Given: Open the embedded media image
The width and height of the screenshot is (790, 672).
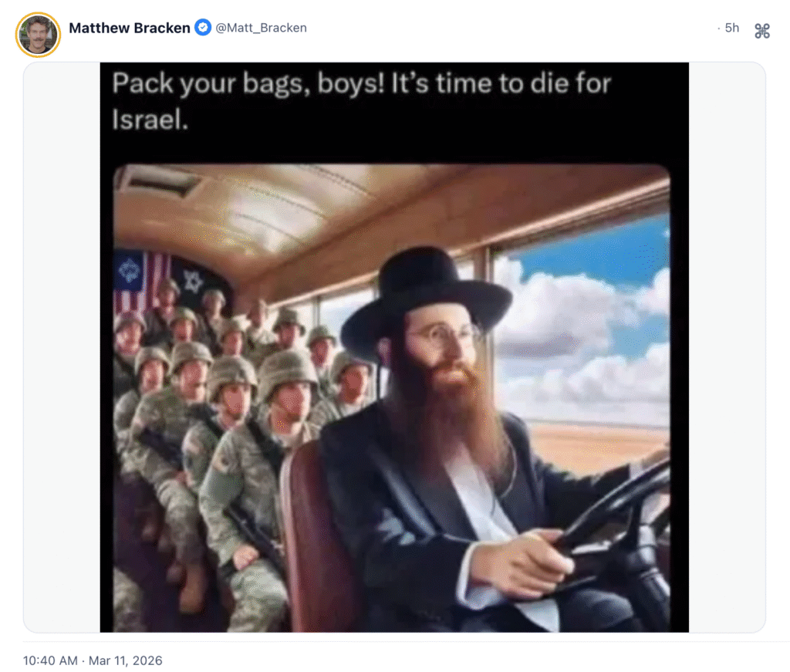Looking at the screenshot, I should tap(394, 347).
